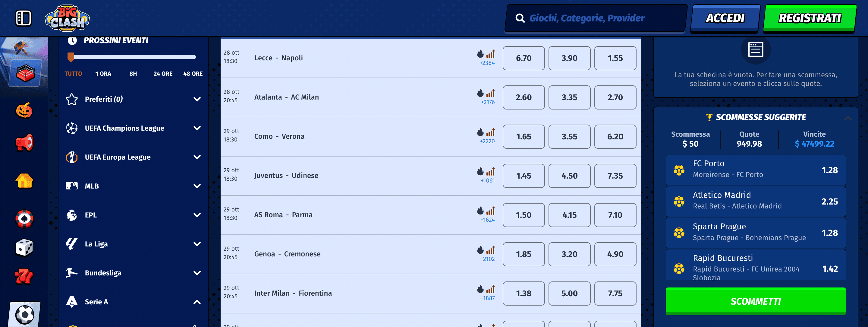Click the REGISTRATI button
868x327 pixels.
[809, 18]
